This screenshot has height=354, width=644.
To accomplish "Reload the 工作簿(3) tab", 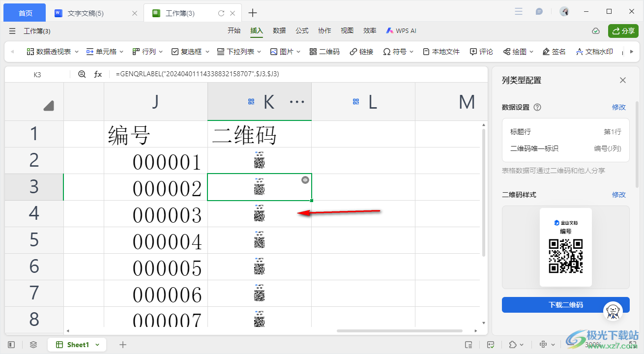I will pyautogui.click(x=221, y=13).
